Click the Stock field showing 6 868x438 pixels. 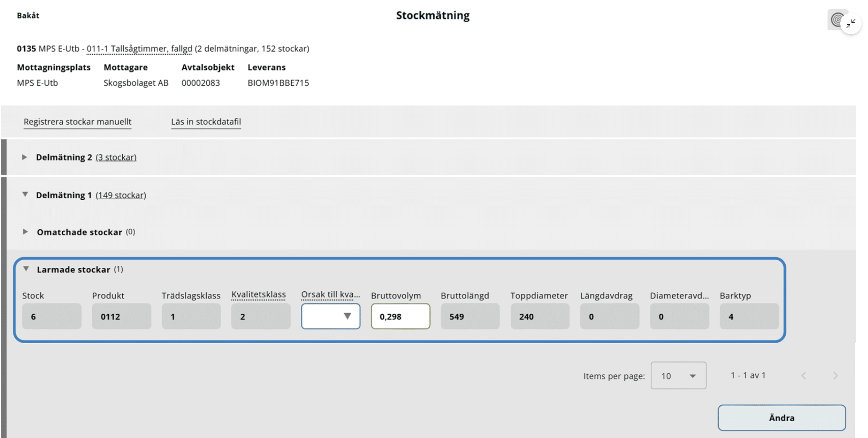pos(52,316)
